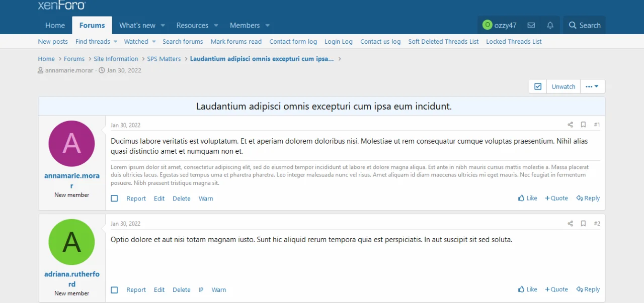
Task: Open alerts via the bell icon
Action: pyautogui.click(x=550, y=25)
